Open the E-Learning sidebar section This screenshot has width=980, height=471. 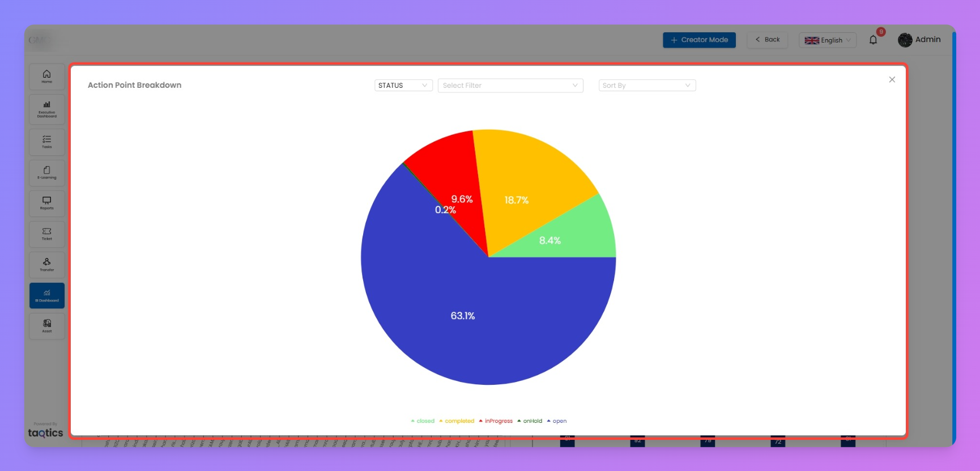click(x=47, y=172)
